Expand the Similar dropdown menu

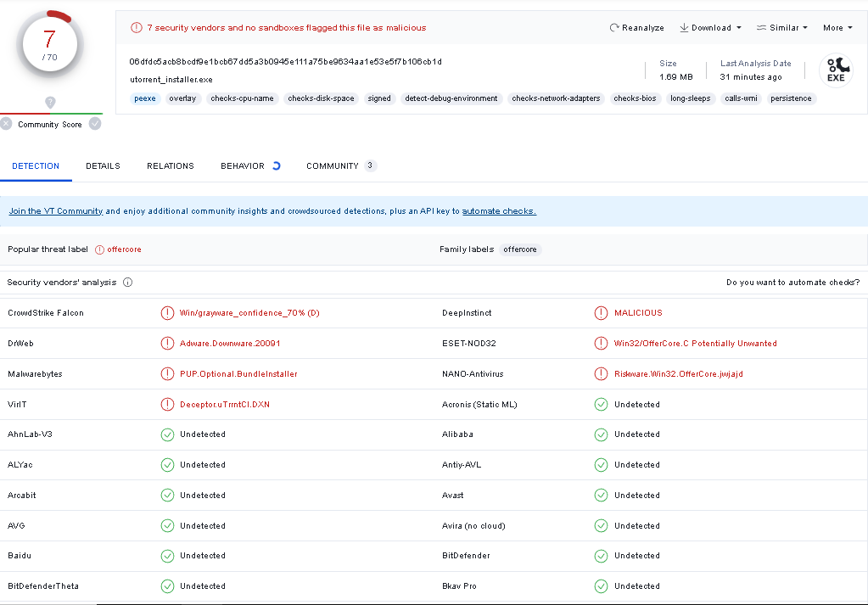(781, 28)
